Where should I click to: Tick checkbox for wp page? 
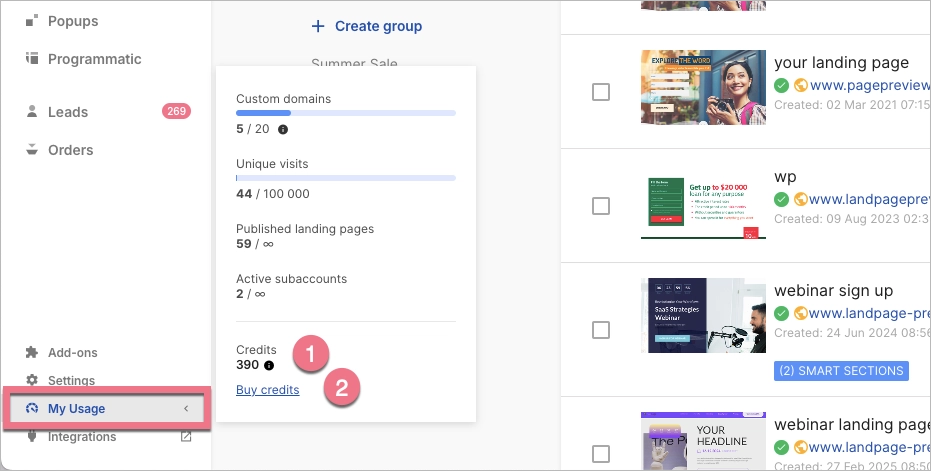pyautogui.click(x=601, y=206)
